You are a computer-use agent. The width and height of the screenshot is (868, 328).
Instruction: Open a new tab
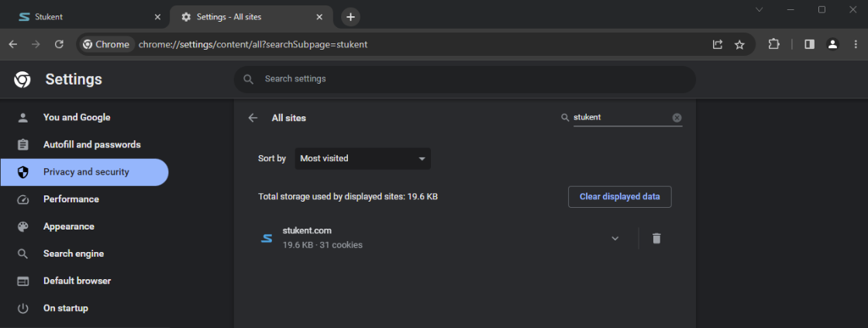[x=350, y=17]
